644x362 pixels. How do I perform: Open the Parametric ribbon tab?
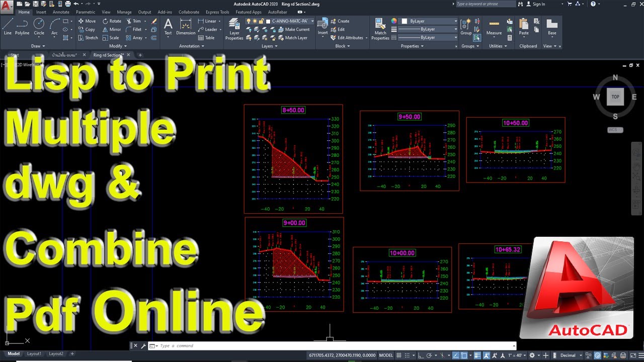point(86,12)
